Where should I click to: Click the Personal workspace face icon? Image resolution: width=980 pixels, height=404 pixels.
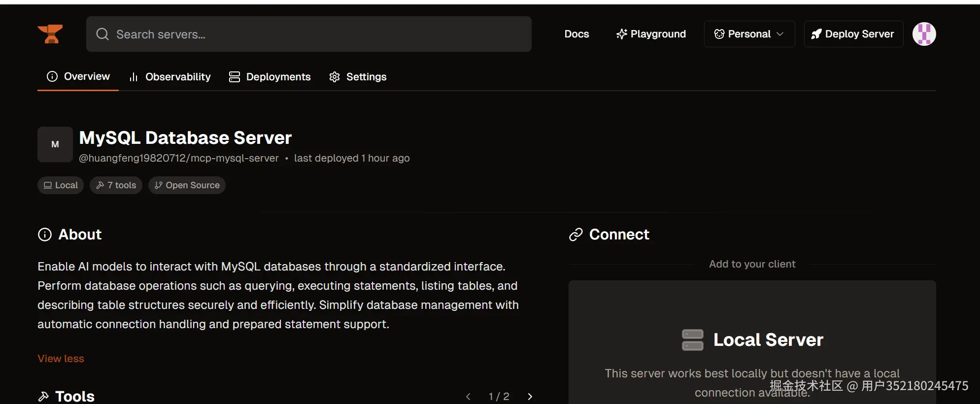point(719,34)
